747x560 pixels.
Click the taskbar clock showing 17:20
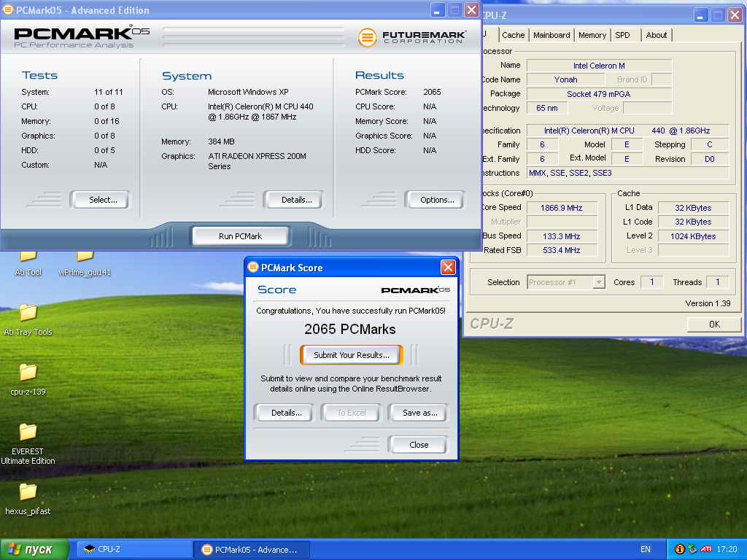tap(727, 549)
